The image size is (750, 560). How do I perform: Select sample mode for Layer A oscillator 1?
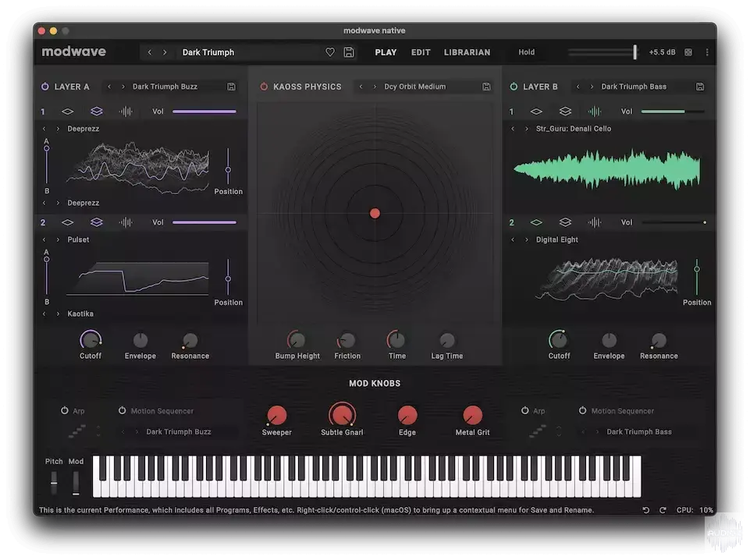pos(126,112)
